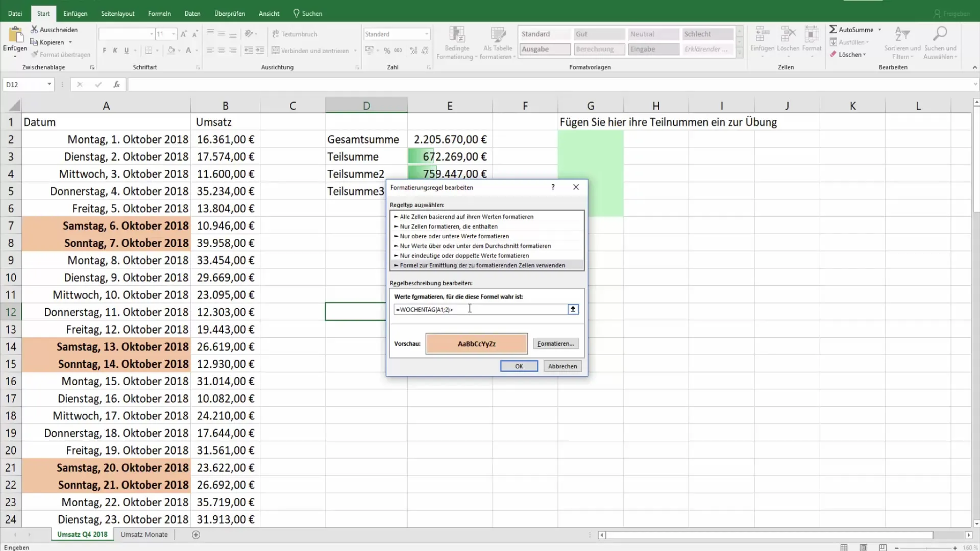Expand Formatvorlagen styles gallery
Screen dimensions: 980x551
(739, 53)
